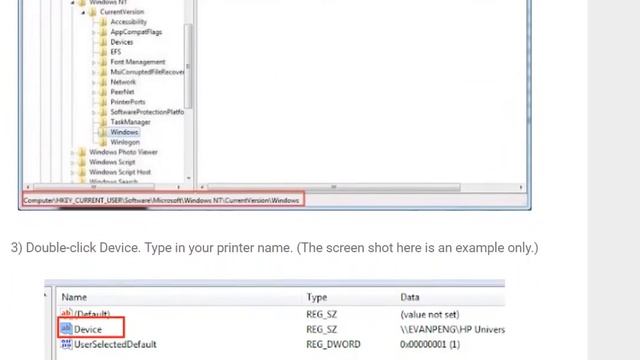Screen dimensions: 640x360
Task: Select the Accessibility key
Action: [x=129, y=22]
